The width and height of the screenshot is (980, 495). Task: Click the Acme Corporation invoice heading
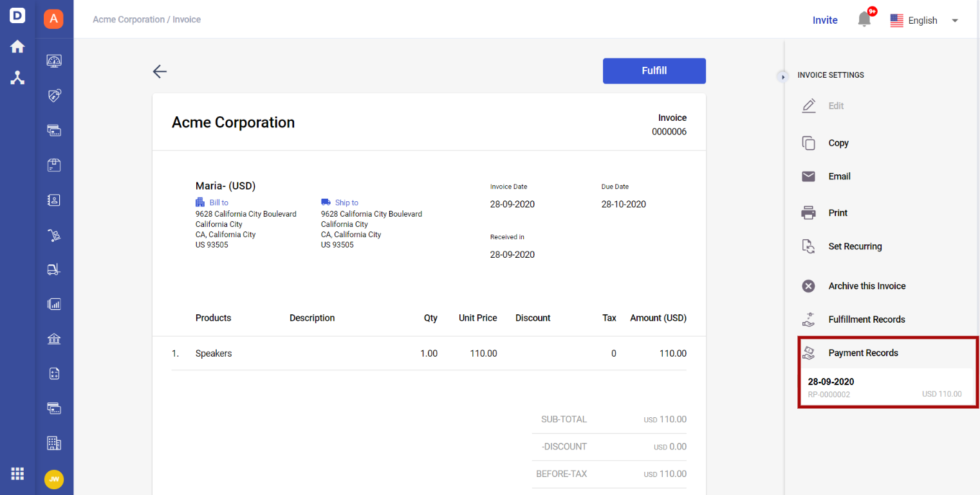pyautogui.click(x=233, y=122)
